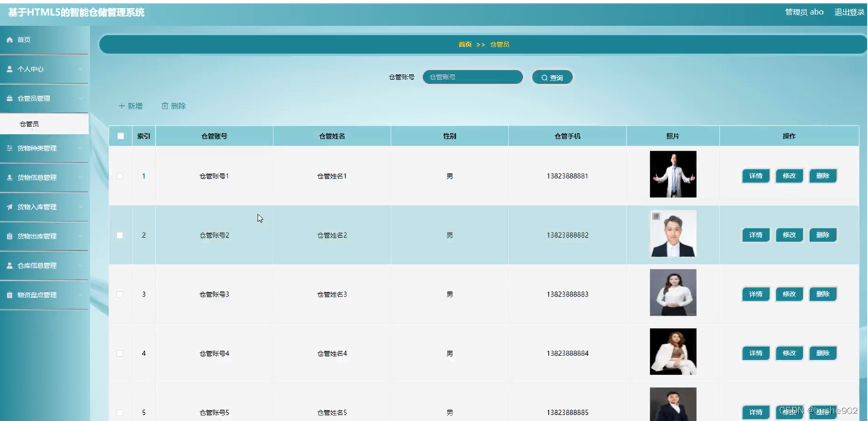This screenshot has width=868, height=421.
Task: Click 修改 for row 仓管账号2
Action: point(789,235)
